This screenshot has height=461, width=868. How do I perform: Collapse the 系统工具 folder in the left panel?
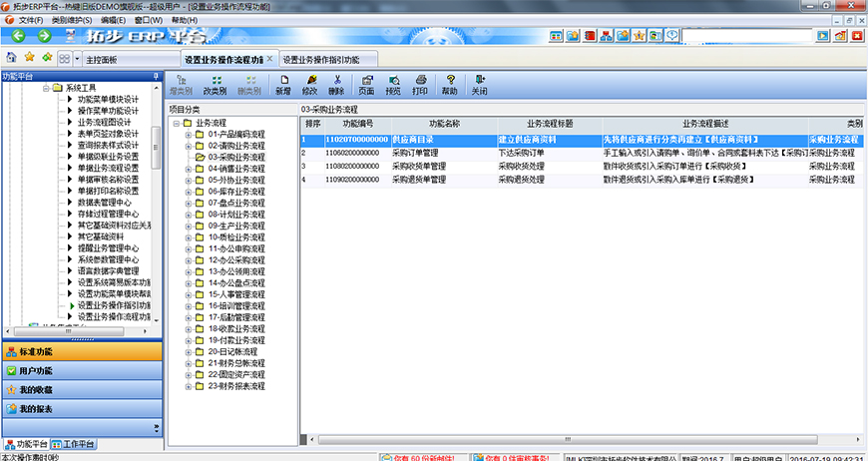point(46,88)
